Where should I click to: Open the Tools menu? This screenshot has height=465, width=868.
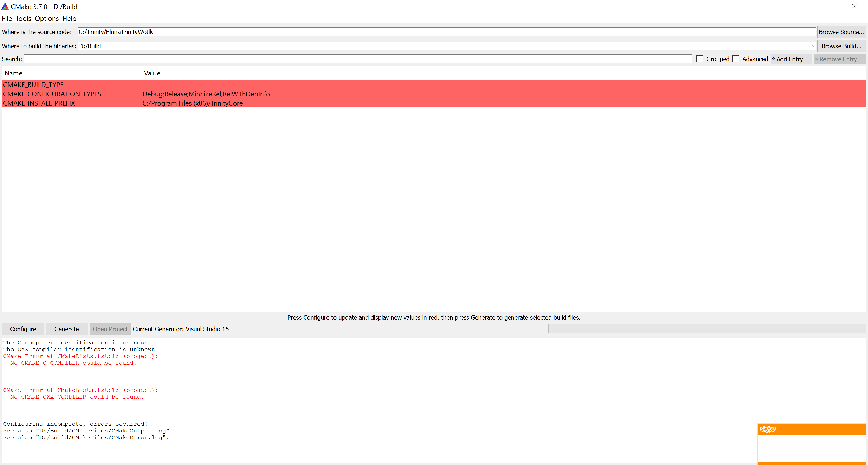(23, 19)
